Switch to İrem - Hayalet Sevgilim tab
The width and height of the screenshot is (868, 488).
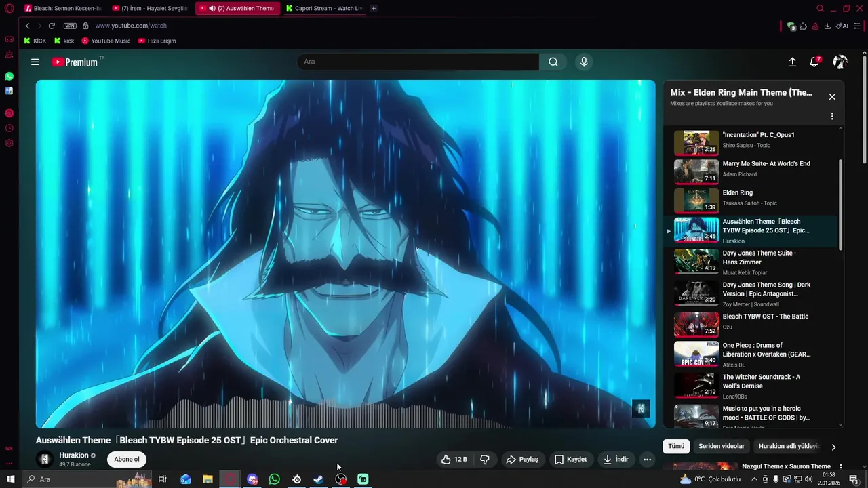(151, 8)
